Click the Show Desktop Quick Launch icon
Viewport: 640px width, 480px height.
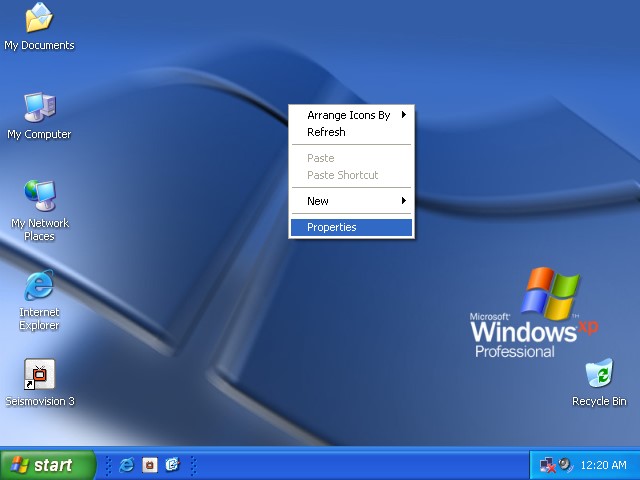pyautogui.click(x=171, y=465)
